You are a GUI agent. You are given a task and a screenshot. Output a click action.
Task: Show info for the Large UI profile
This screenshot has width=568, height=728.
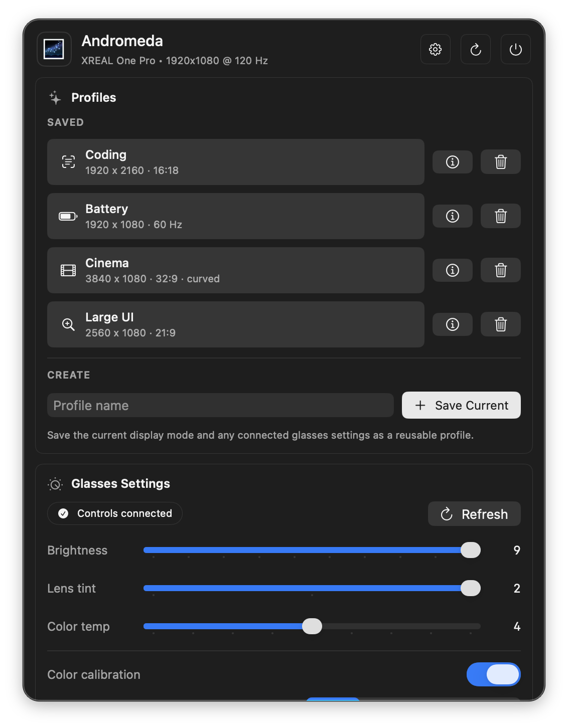coord(452,324)
